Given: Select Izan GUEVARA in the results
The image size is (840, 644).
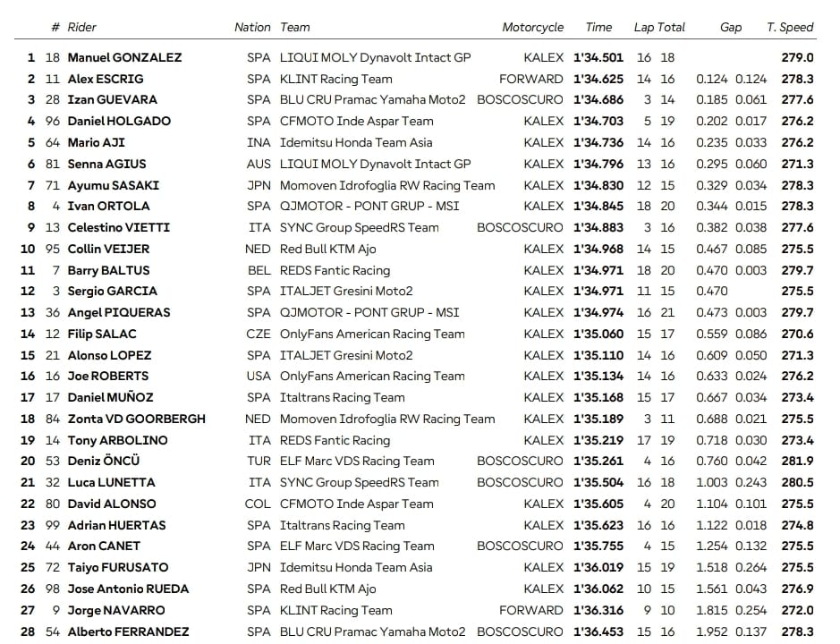Looking at the screenshot, I should (112, 99).
